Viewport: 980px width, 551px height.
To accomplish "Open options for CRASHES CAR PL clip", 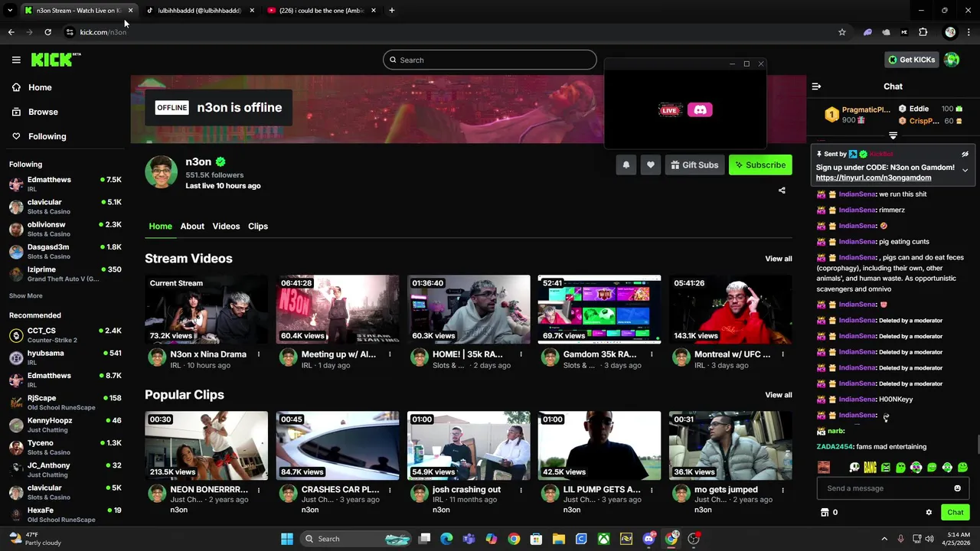I will [x=389, y=490].
